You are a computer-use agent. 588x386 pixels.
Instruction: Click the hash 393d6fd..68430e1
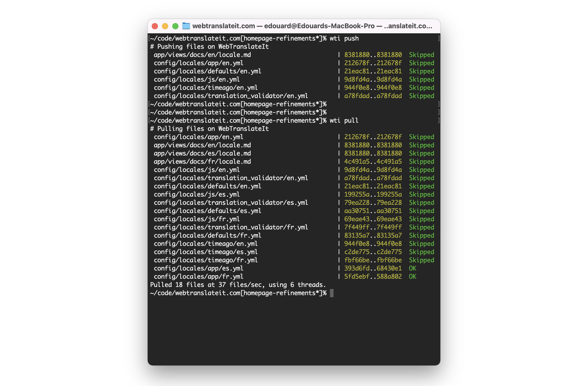click(x=373, y=268)
